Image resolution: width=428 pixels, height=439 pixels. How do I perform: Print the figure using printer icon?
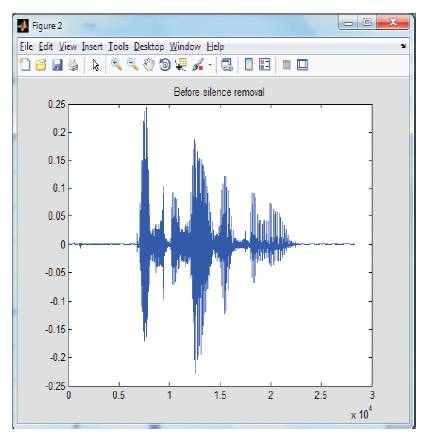point(73,65)
